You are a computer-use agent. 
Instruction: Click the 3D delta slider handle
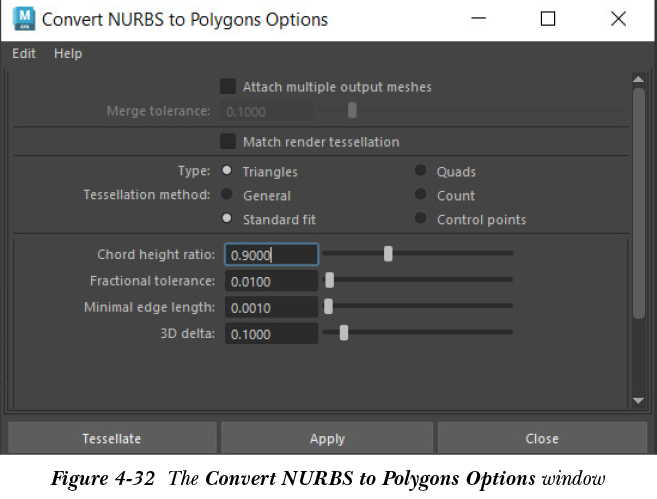coord(344,333)
